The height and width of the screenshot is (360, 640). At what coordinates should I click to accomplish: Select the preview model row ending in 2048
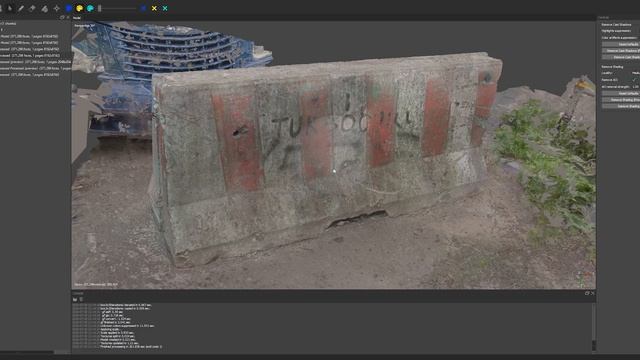coord(36,62)
